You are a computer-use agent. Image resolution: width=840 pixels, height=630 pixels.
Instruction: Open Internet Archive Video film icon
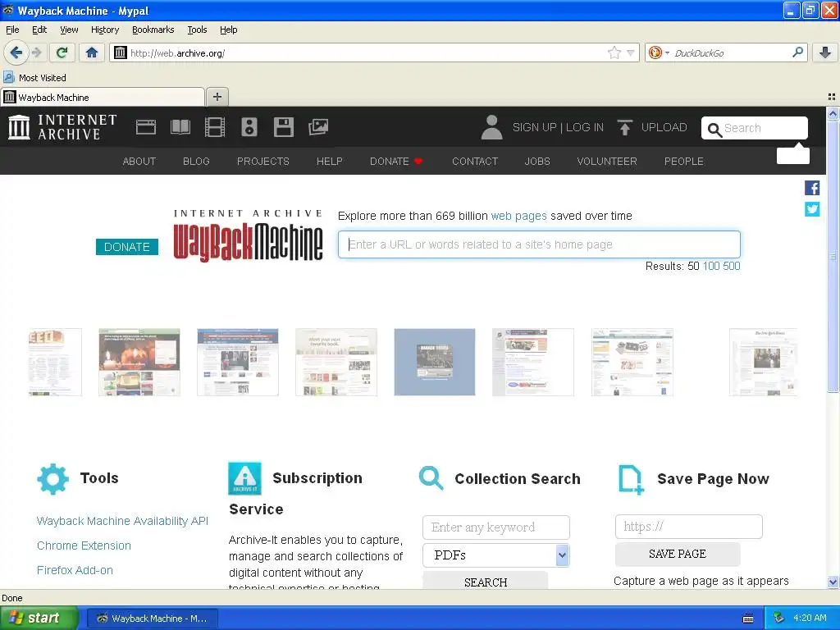click(x=215, y=127)
